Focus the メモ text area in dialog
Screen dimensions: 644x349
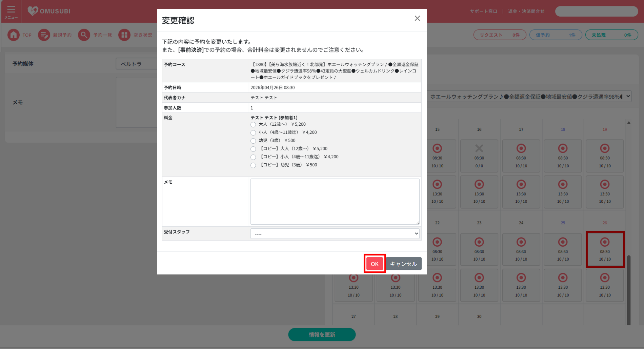[x=335, y=202]
